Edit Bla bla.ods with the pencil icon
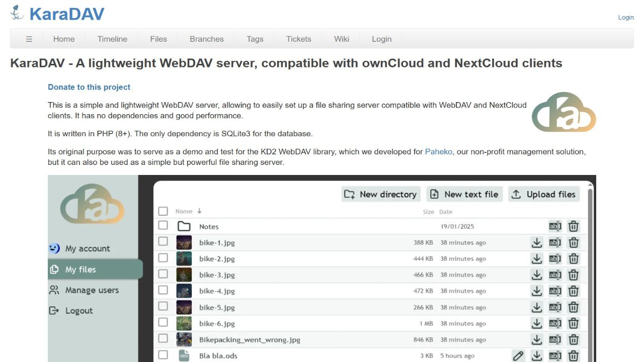The image size is (644, 362). point(518,356)
